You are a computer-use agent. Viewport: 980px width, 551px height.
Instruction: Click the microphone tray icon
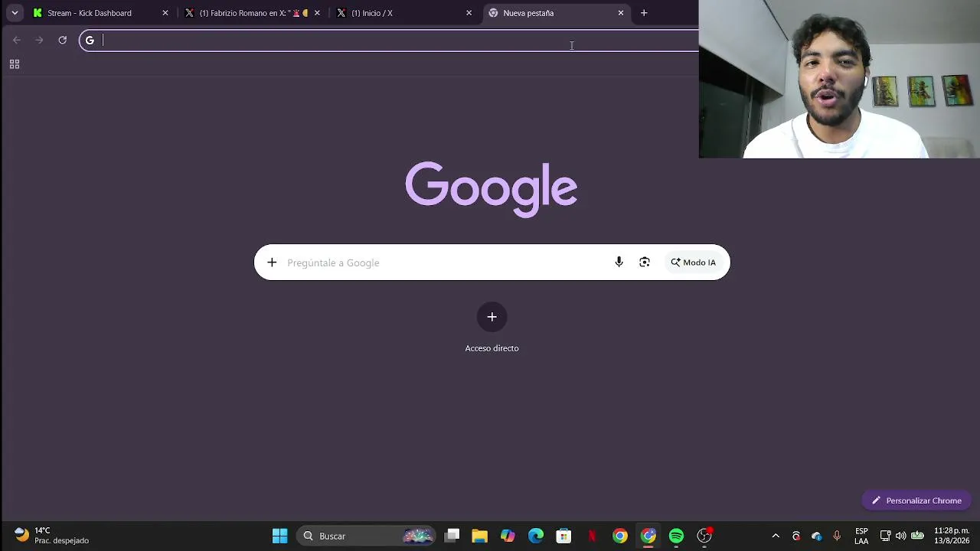point(837,536)
